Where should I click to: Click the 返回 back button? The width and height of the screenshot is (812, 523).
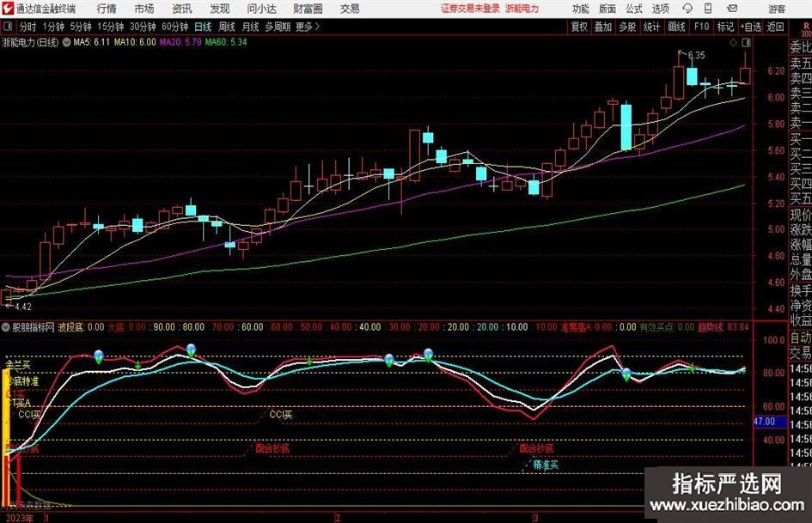775,27
